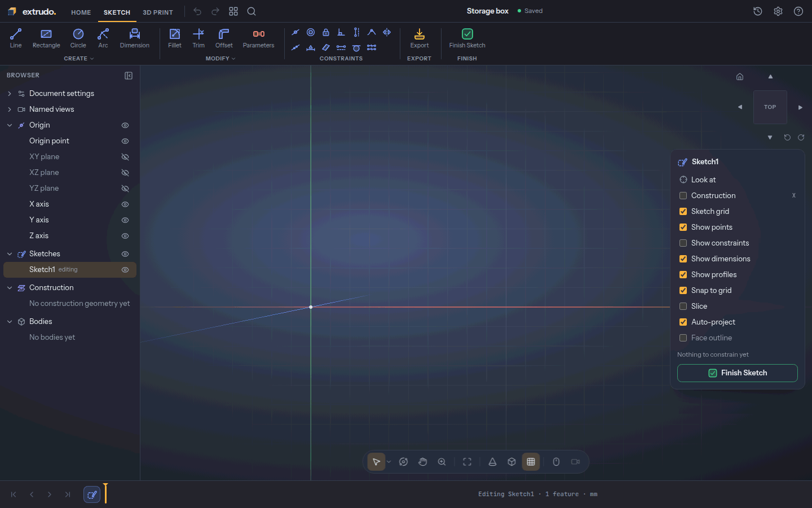Collapse the Origin tree node
Viewport: 812px width, 508px height.
[x=10, y=125]
